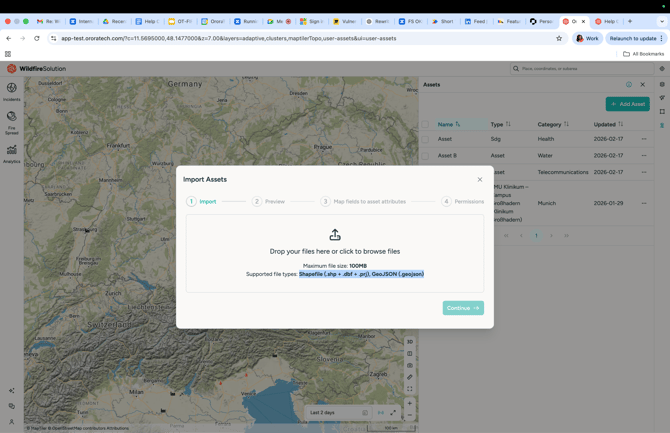The width and height of the screenshot is (670, 433).
Task: Close the Import Assets dialog
Action: [x=480, y=180]
